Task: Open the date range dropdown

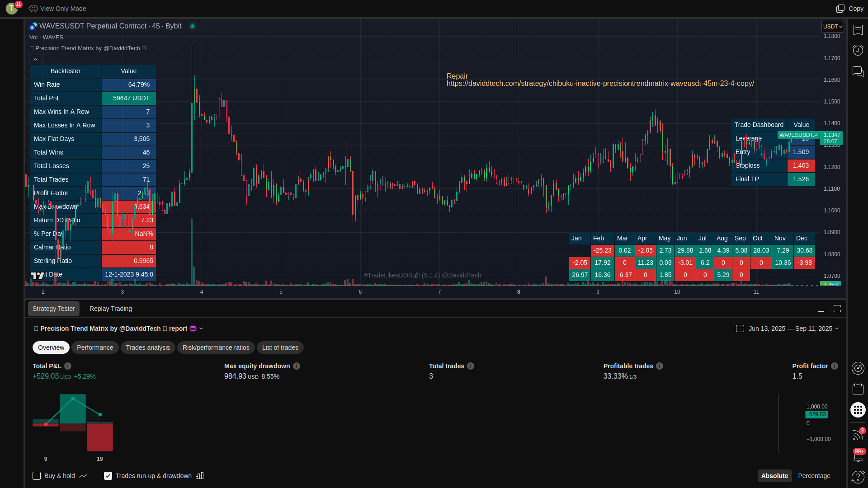Action: (x=837, y=328)
